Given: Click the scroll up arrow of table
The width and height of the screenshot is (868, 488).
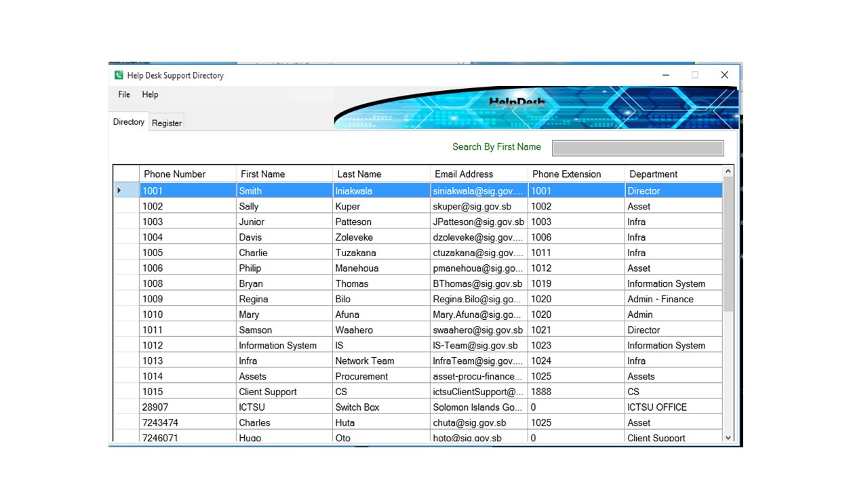Looking at the screenshot, I should [728, 171].
